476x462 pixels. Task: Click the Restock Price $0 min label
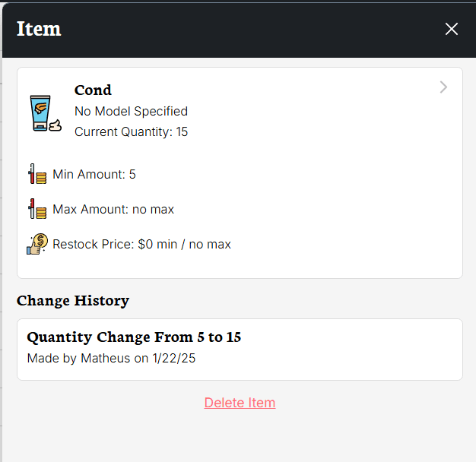(141, 244)
